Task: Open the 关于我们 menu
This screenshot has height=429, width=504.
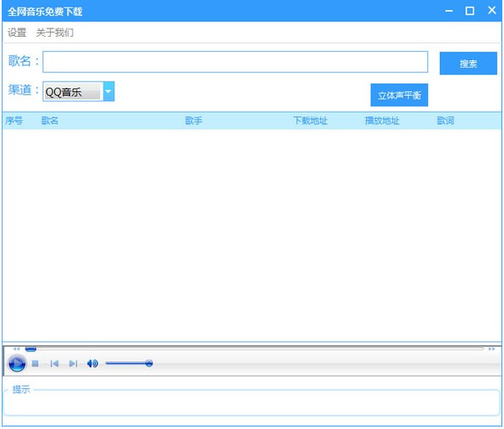Action: [54, 33]
